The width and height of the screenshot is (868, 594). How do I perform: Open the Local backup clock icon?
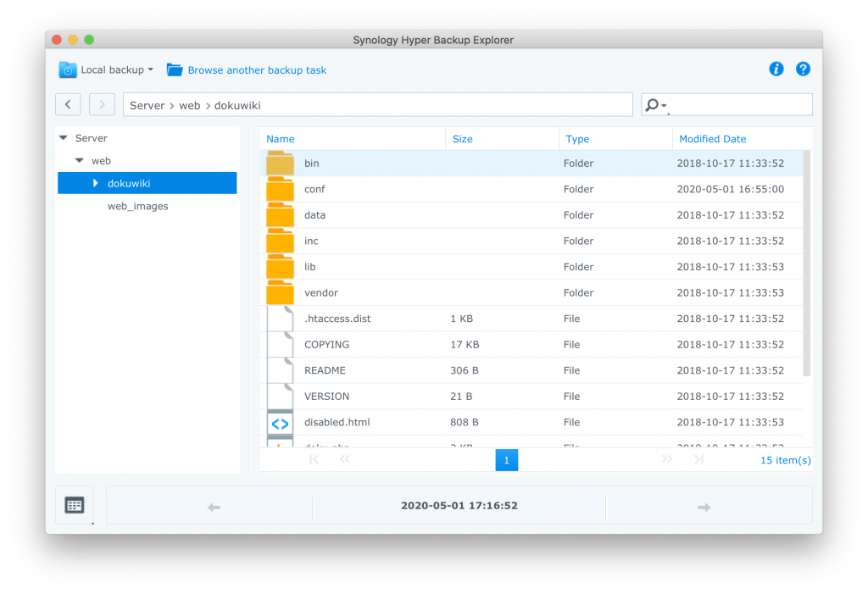click(68, 69)
